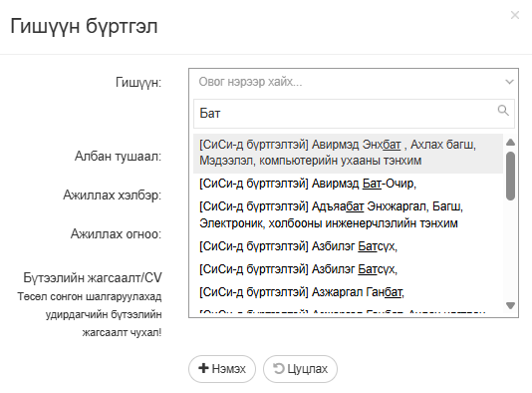Click the Бүтээлийн жагсаалт/CV label
The height and width of the screenshot is (393, 532).
point(93,278)
